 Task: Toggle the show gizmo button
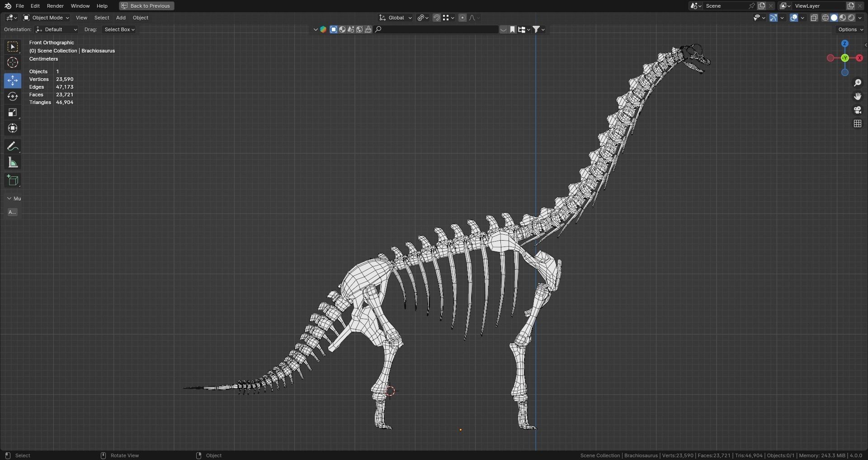pos(774,18)
